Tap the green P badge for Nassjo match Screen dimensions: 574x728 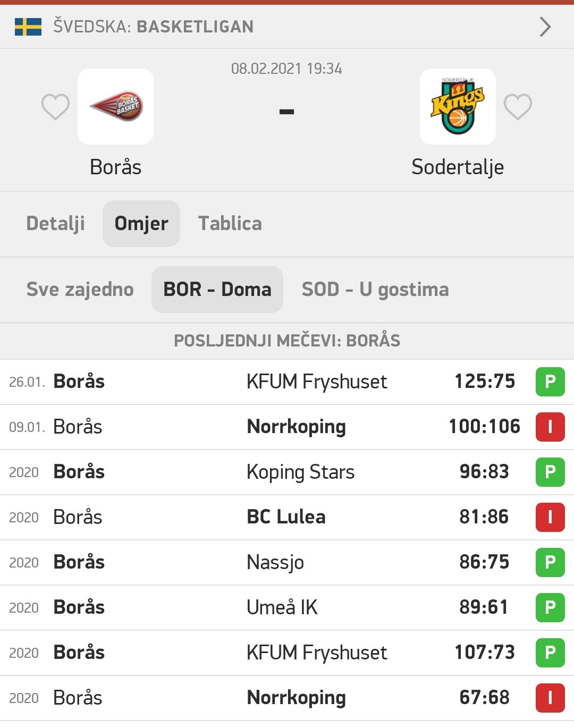coord(550,562)
